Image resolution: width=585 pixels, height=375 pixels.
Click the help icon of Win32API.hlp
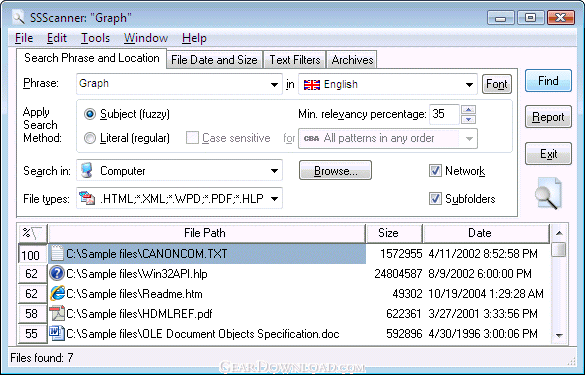click(x=57, y=274)
